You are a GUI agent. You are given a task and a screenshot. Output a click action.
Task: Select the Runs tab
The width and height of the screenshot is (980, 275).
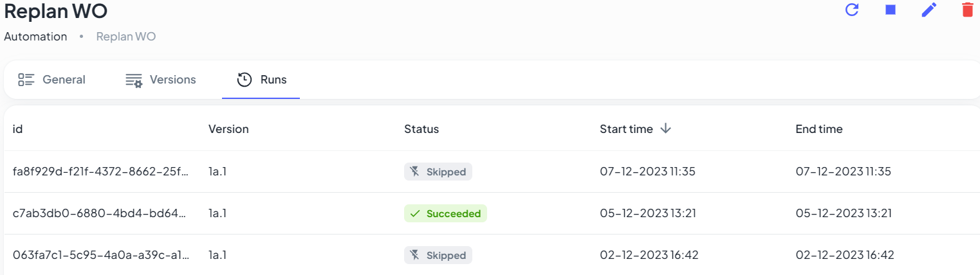[x=273, y=80]
